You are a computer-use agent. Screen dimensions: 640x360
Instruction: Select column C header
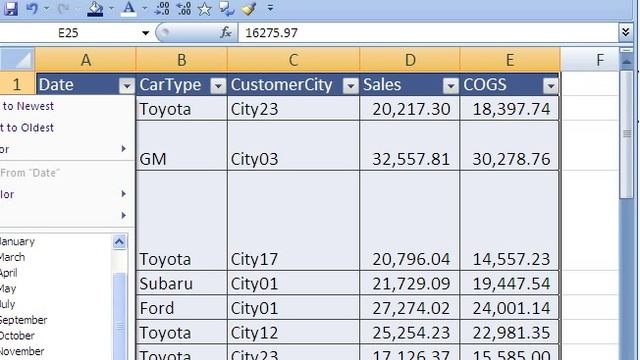pyautogui.click(x=293, y=60)
